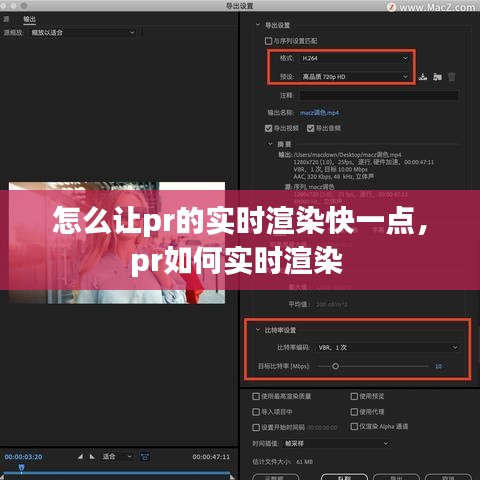Open the 格式 H.264 dropdown
Screen dimensions: 480x480
pyautogui.click(x=355, y=58)
